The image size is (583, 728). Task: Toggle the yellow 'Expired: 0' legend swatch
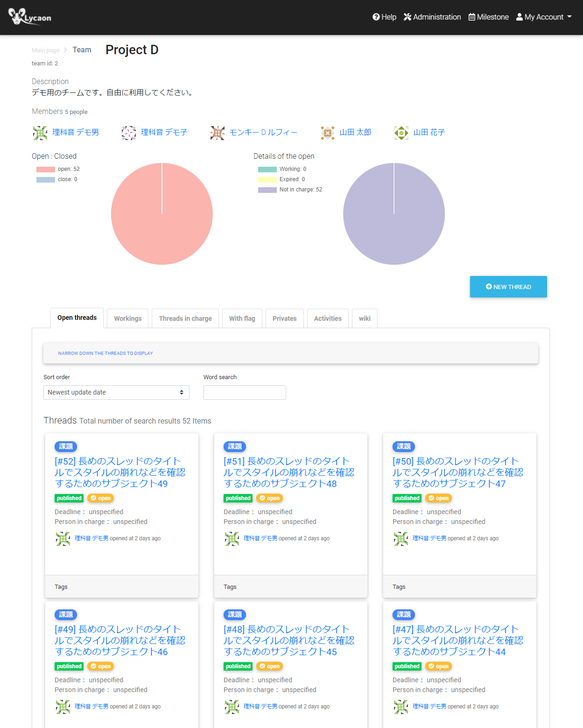pyautogui.click(x=267, y=179)
